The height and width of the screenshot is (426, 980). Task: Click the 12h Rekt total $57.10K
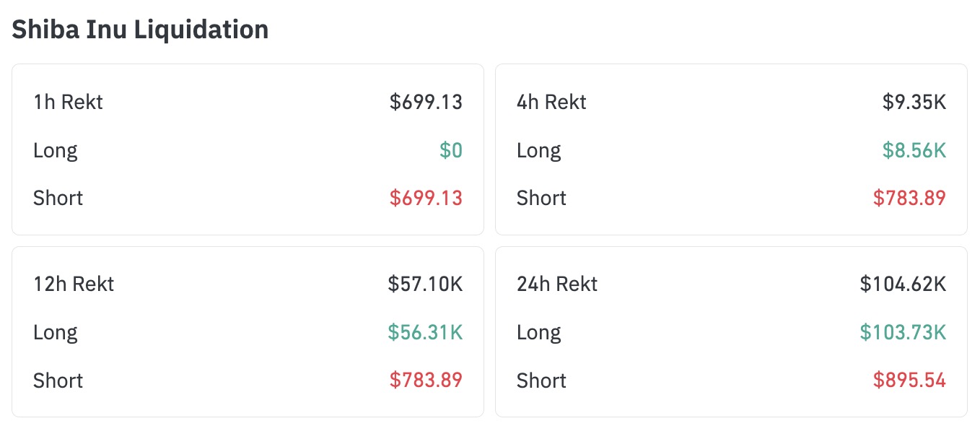(x=425, y=284)
